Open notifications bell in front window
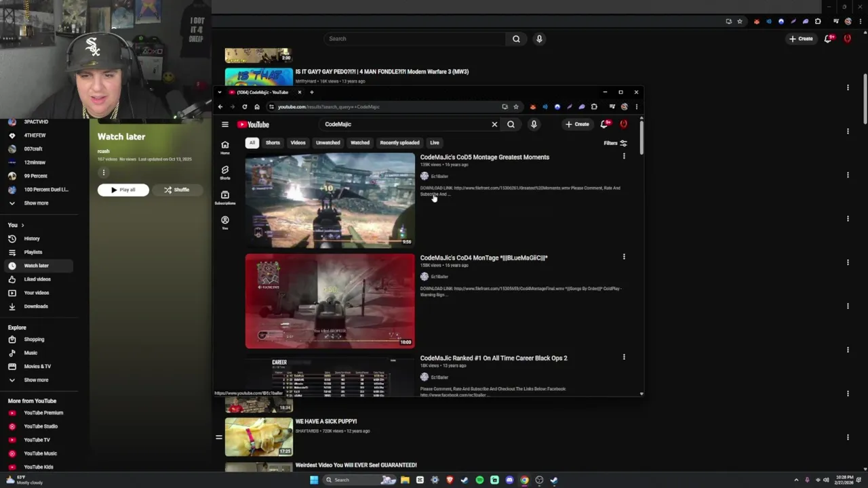Screen dimensions: 868x488 (605, 124)
